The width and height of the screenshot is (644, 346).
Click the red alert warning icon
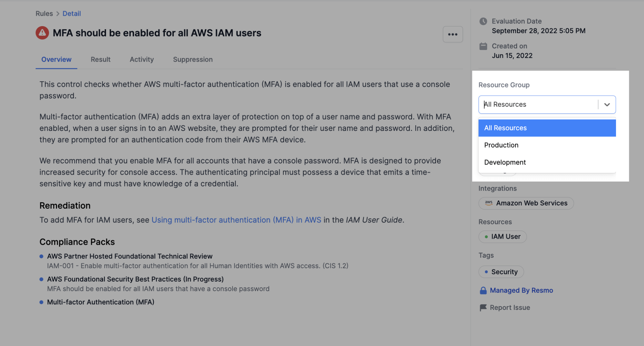coord(42,33)
